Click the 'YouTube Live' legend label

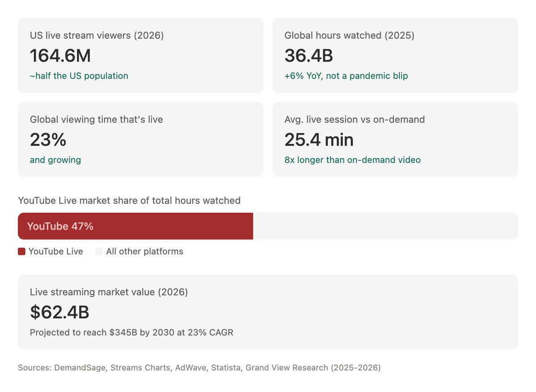[x=56, y=251]
